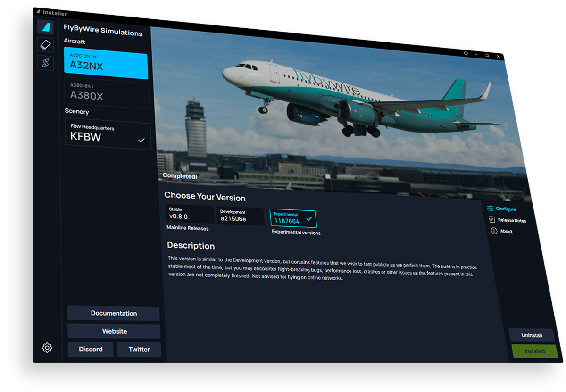Select the FlyByWire tail fin publisher icon

tap(45, 27)
